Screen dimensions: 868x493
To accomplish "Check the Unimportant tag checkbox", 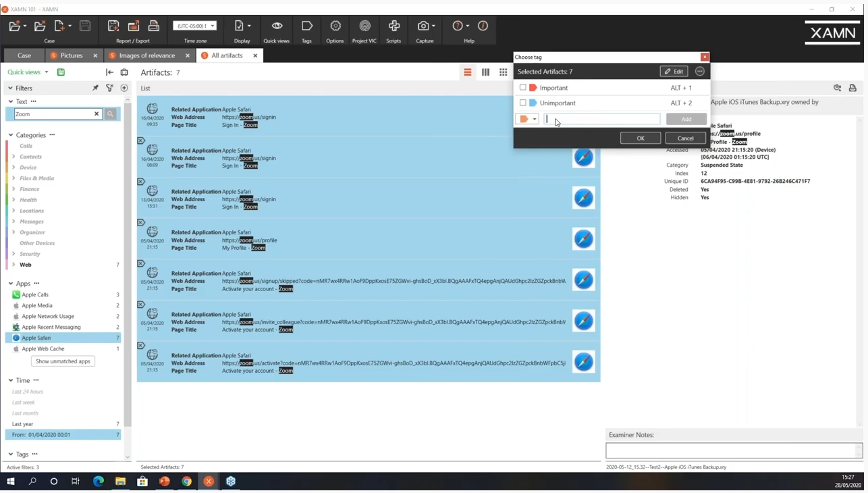I will [523, 103].
